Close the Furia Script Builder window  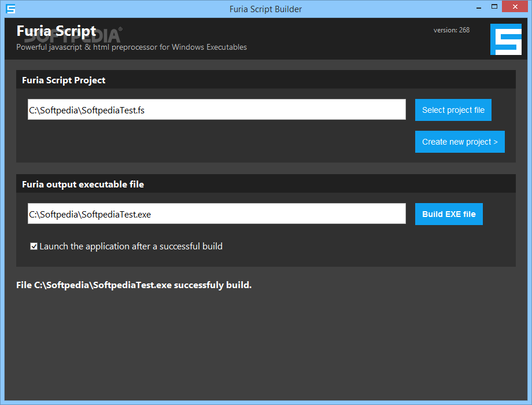[x=515, y=7]
